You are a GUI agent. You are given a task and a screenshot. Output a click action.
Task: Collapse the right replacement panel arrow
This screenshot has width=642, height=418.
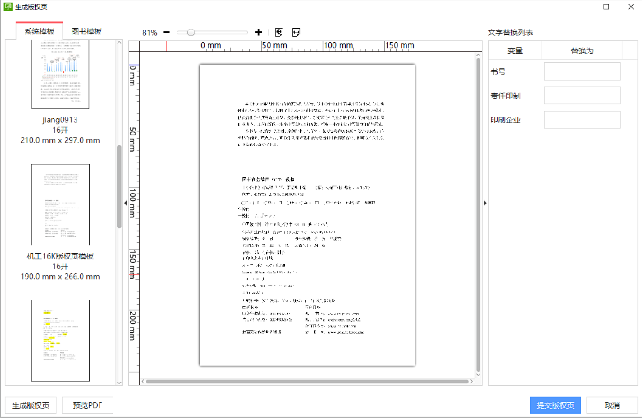point(484,204)
